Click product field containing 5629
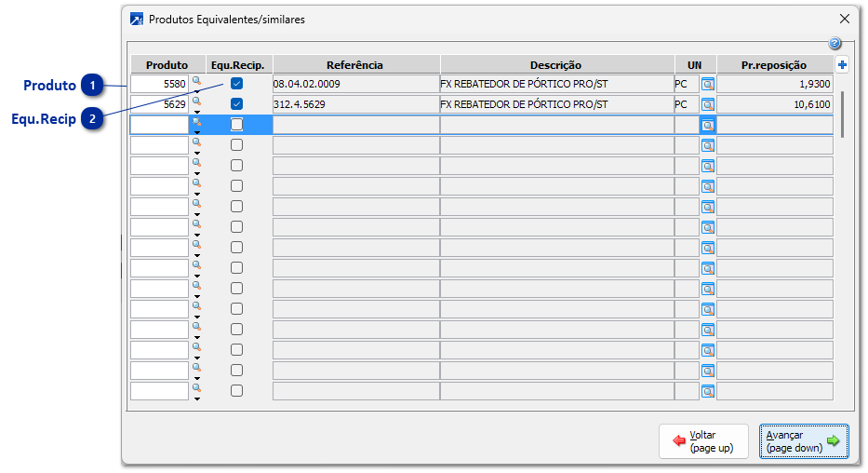This screenshot has height=473, width=868. coord(159,104)
